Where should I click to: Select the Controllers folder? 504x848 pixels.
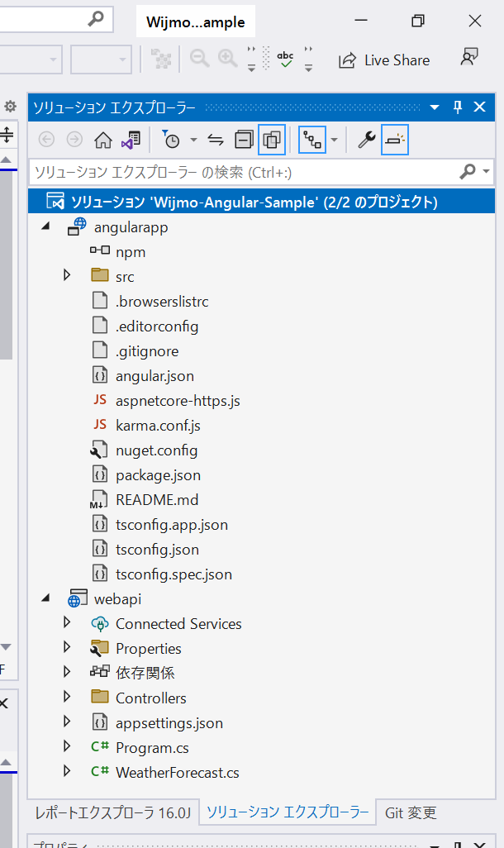pos(151,698)
